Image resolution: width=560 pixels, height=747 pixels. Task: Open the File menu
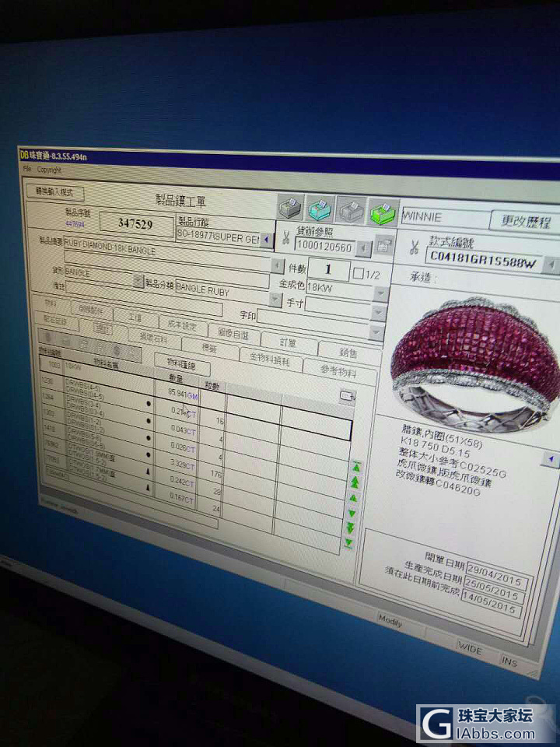click(x=27, y=168)
